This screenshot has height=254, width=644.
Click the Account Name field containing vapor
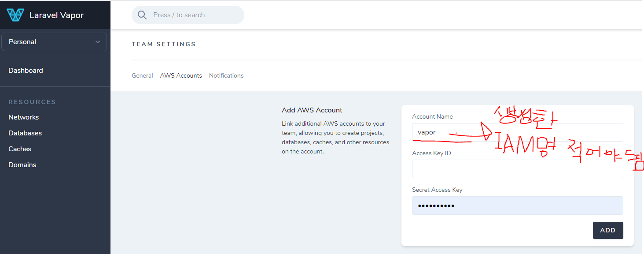pyautogui.click(x=518, y=132)
